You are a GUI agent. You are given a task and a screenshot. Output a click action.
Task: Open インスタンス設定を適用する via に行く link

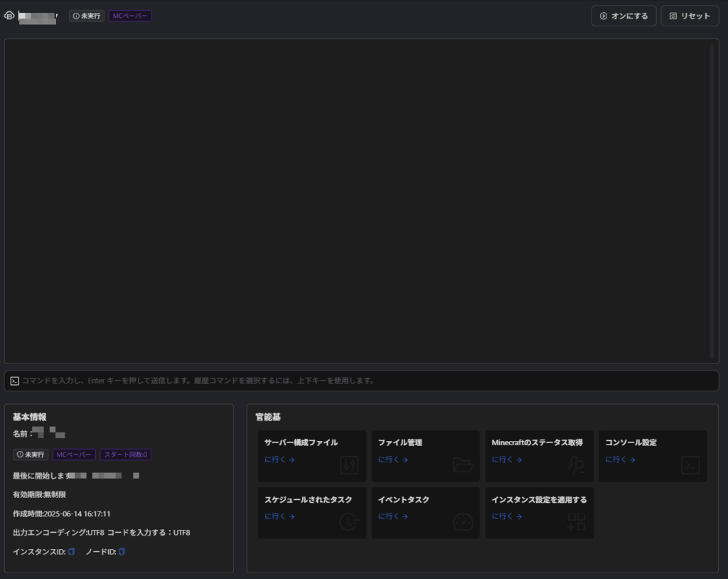(x=506, y=516)
